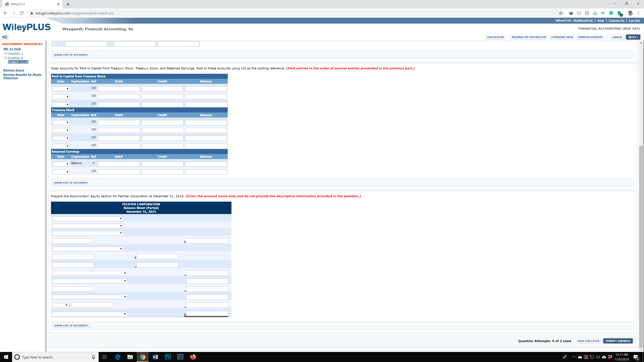Click the Debit field in Treasury Stock first row
The width and height of the screenshot is (644, 362).
pos(119,122)
